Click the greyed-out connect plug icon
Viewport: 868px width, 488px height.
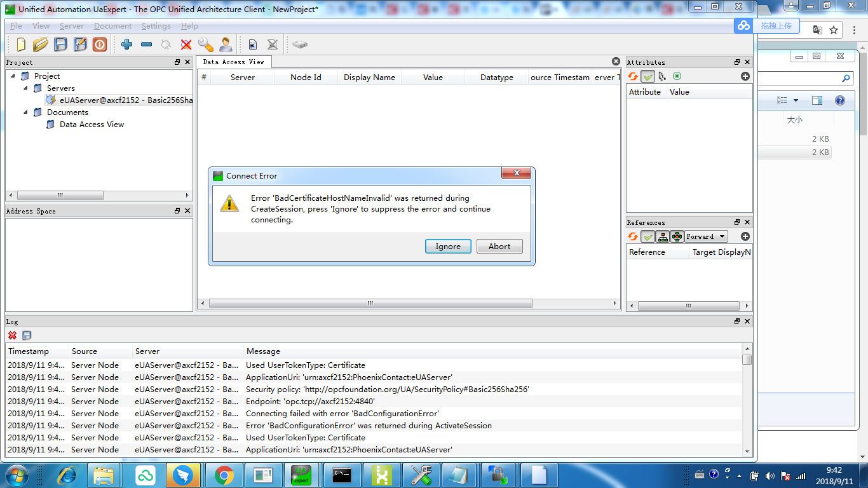[x=166, y=44]
